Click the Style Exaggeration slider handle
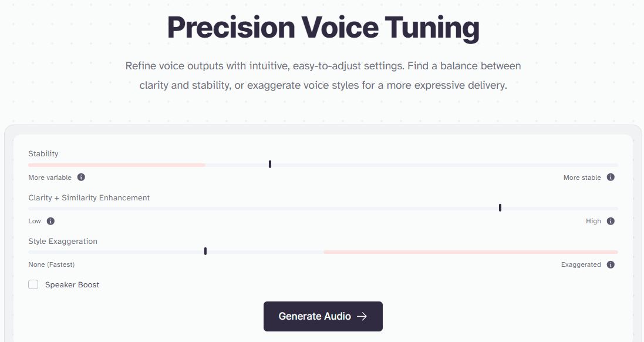This screenshot has height=342, width=644. click(x=205, y=251)
